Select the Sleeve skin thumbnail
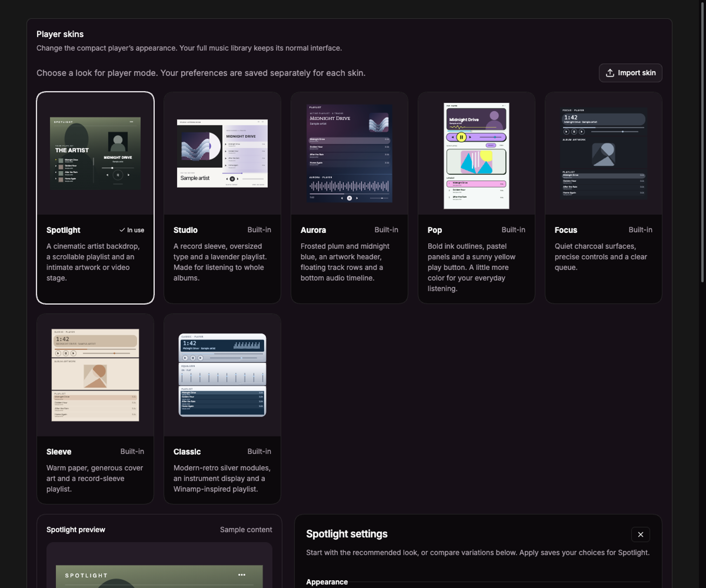The width and height of the screenshot is (706, 588). click(95, 375)
